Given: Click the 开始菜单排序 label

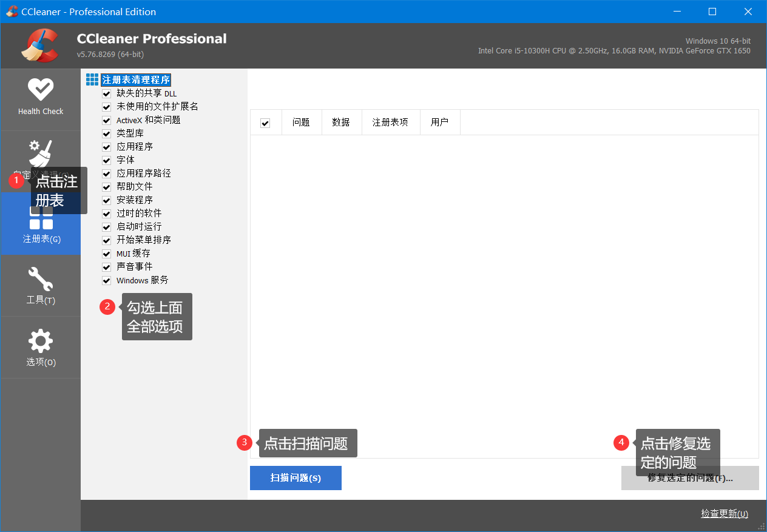Looking at the screenshot, I should [x=144, y=240].
